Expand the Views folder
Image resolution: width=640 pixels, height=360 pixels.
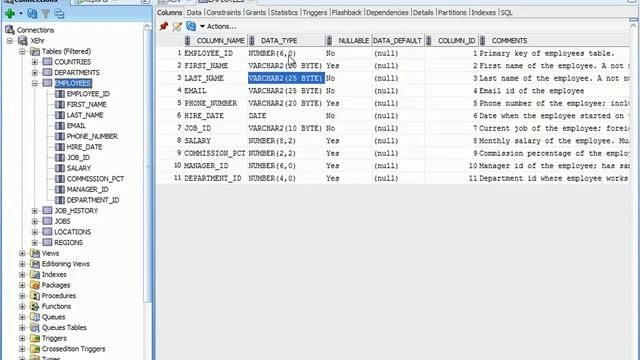(22, 253)
